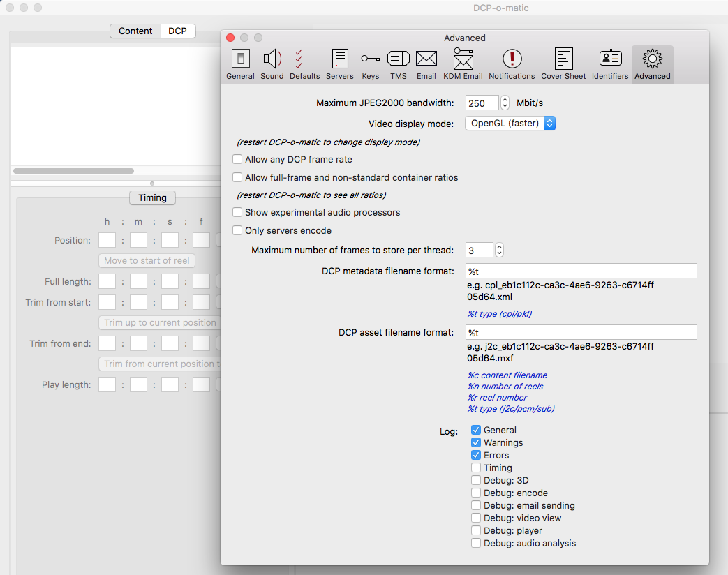Click the JPEG2000 bandwidth stepper arrows
Viewport: 728px width, 575px height.
tap(505, 103)
